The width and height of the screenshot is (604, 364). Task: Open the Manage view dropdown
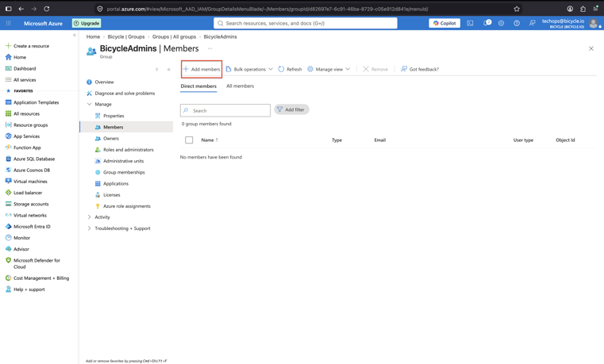(329, 69)
